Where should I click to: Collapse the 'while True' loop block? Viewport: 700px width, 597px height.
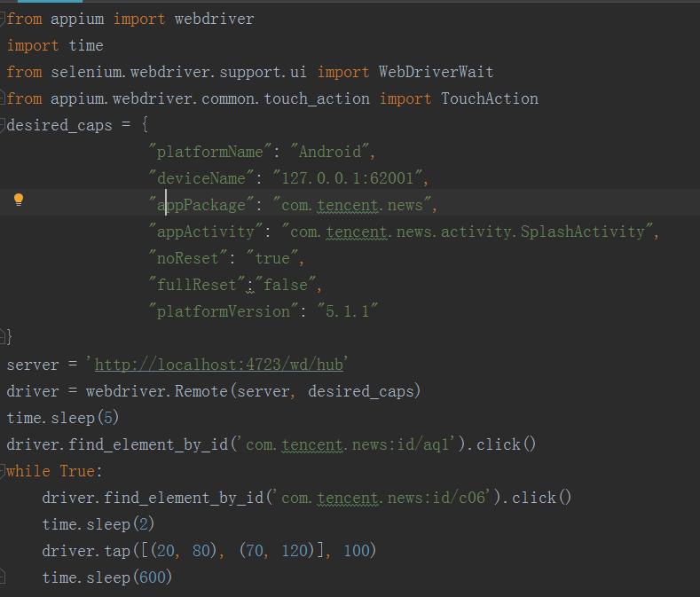3,471
